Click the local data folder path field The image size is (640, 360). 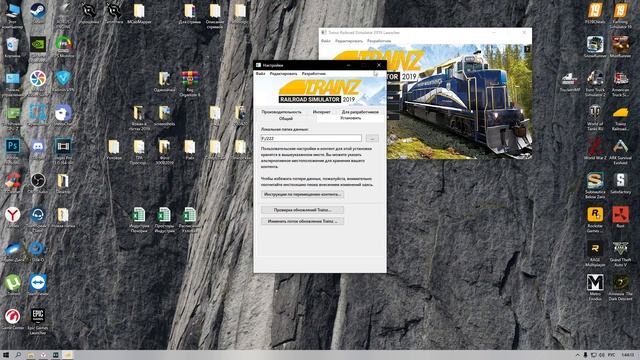tap(311, 138)
